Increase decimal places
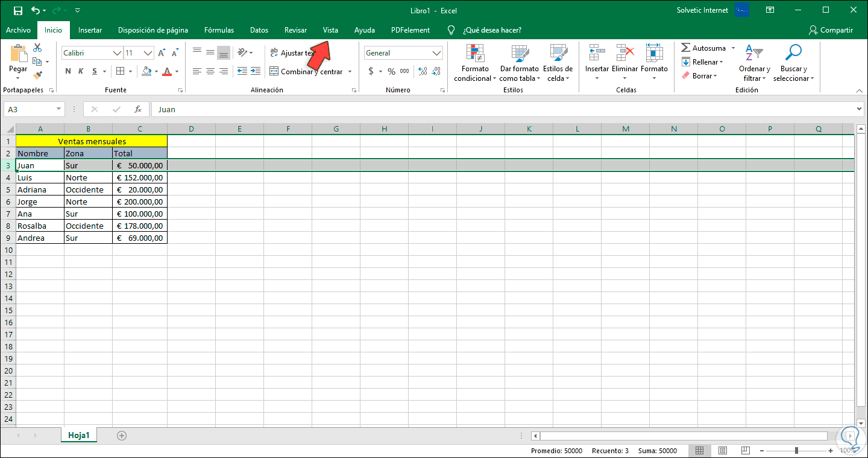The width and height of the screenshot is (868, 458). [423, 71]
